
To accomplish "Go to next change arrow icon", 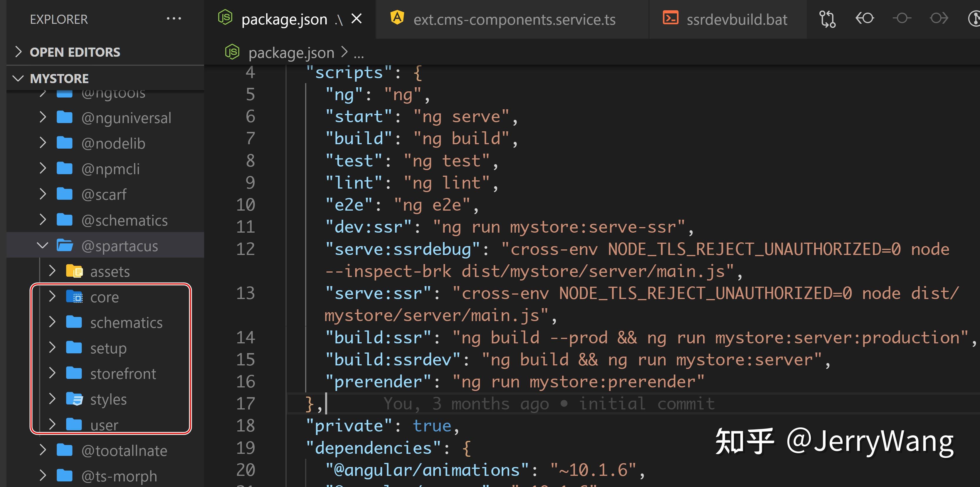I will pyautogui.click(x=939, y=18).
